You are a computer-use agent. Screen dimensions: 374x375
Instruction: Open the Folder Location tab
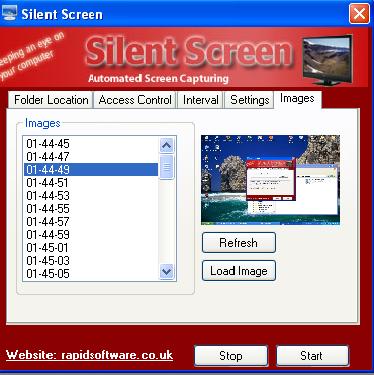click(51, 100)
